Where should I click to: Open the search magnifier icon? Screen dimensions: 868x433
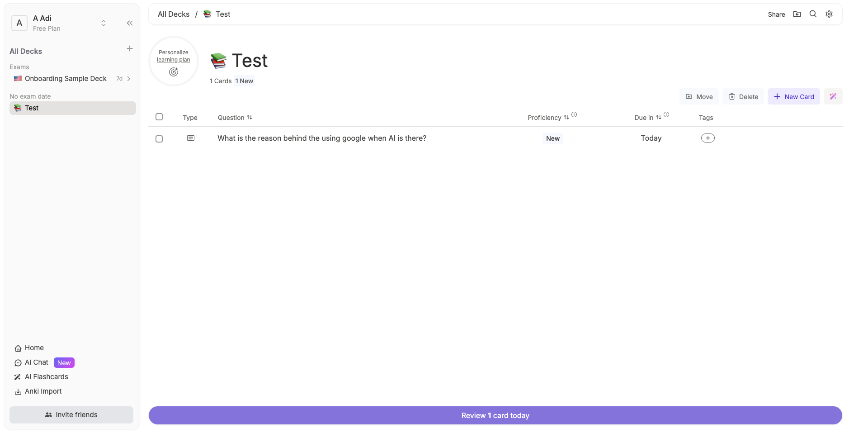[813, 14]
